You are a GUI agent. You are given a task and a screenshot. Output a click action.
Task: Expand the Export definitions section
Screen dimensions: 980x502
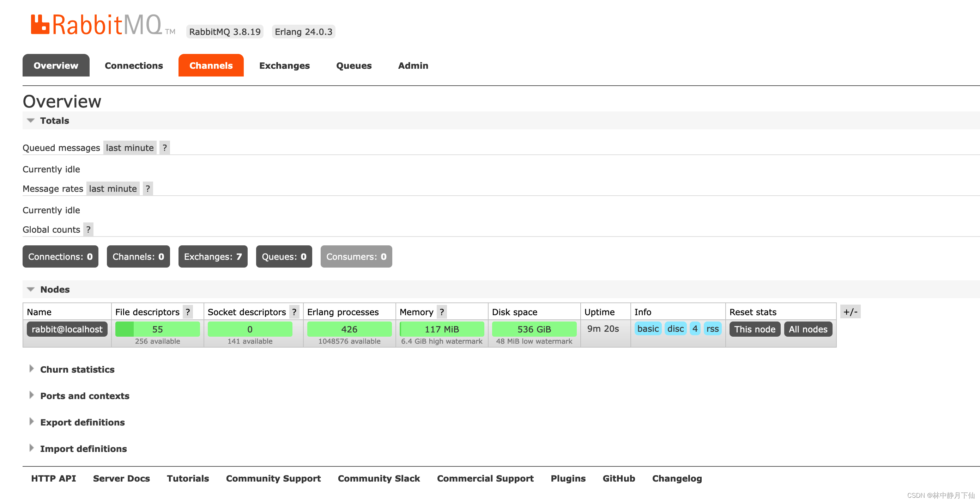tap(82, 422)
